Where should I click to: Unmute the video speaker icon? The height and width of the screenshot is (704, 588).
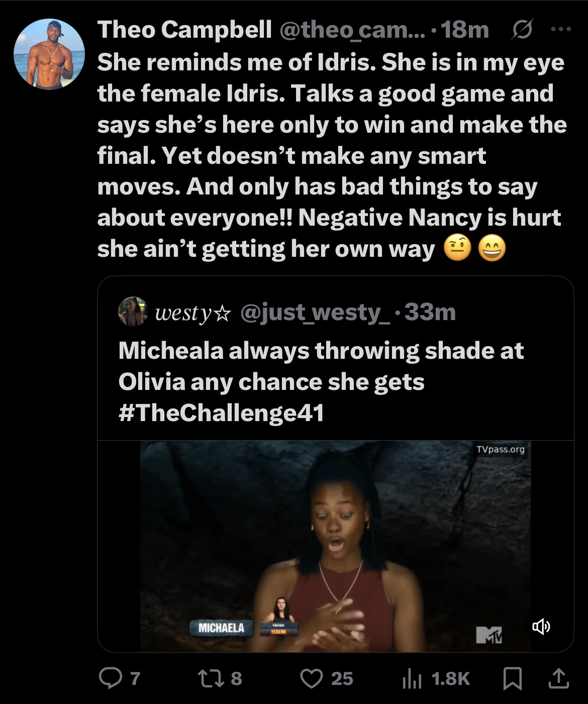pos(541,627)
